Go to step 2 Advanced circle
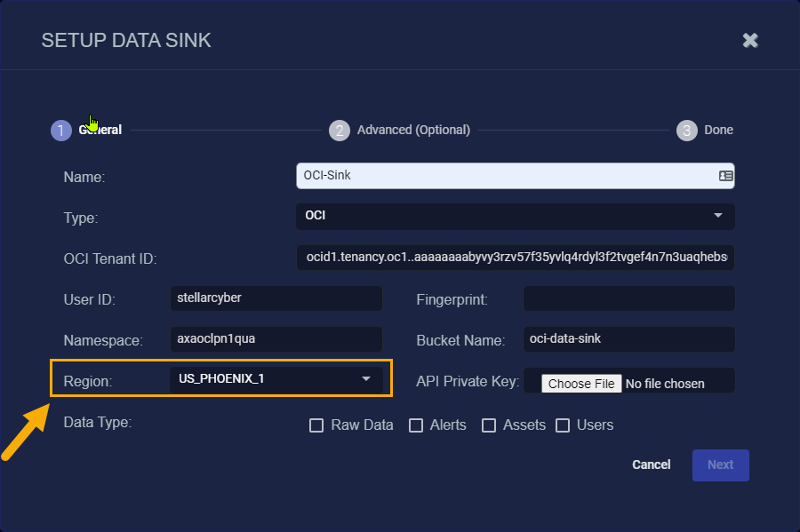Screen dimensions: 800x532 point(340,131)
